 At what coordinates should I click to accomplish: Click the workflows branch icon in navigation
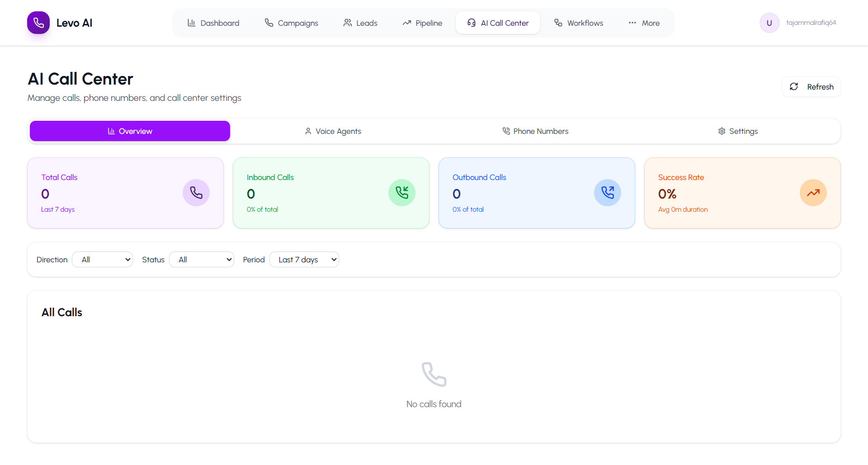click(557, 23)
